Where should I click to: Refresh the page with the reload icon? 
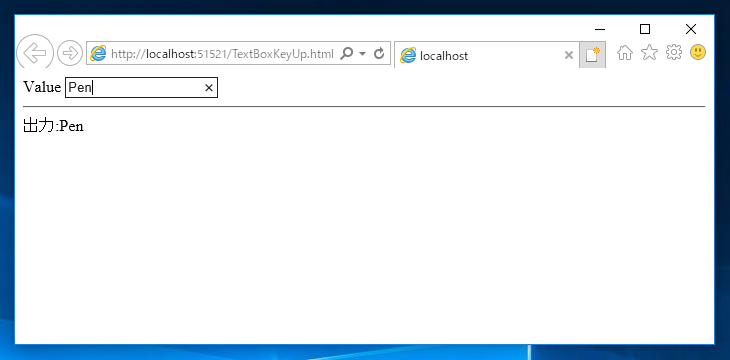[379, 54]
